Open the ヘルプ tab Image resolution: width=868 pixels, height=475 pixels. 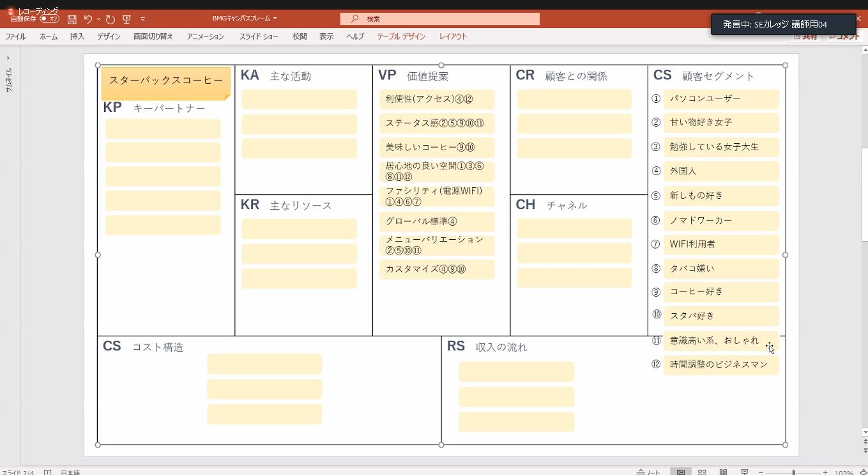[355, 36]
